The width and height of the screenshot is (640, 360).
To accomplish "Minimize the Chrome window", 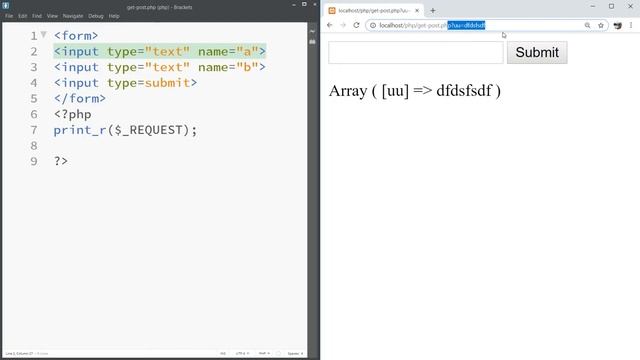I will [593, 6].
